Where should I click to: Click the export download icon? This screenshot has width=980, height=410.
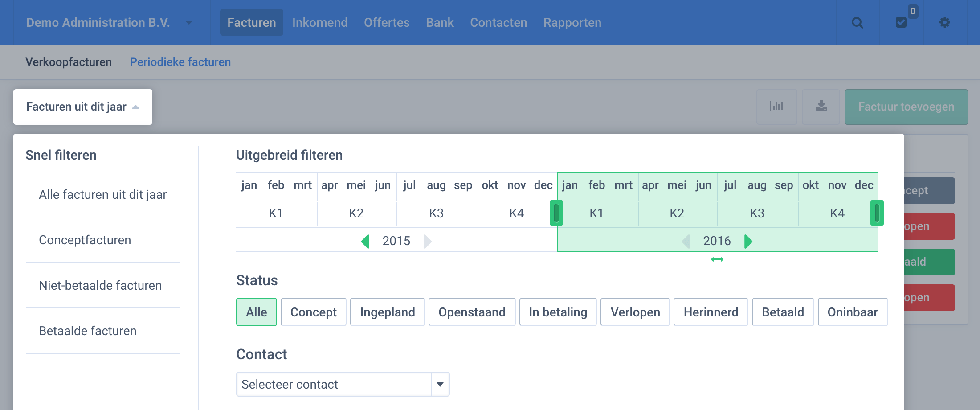point(821,107)
